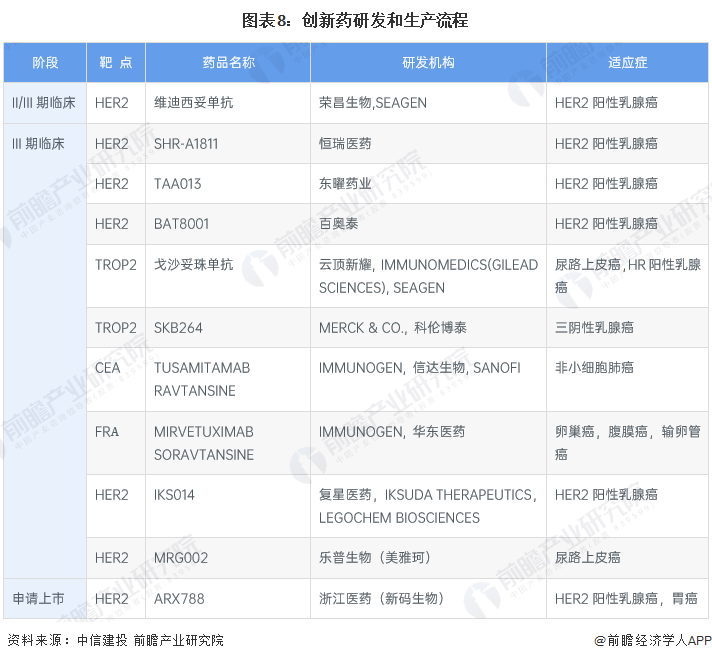The height and width of the screenshot is (661, 712).
Task: Select the 适应症 column header
Action: [x=628, y=63]
